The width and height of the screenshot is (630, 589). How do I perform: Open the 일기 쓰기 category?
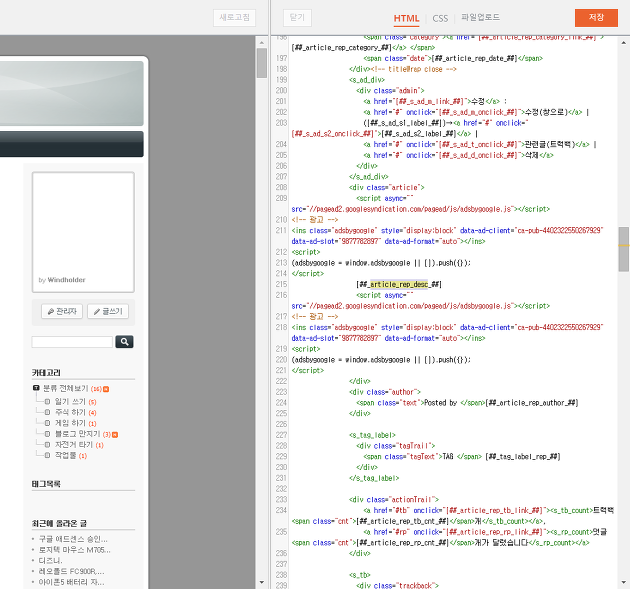(70, 402)
